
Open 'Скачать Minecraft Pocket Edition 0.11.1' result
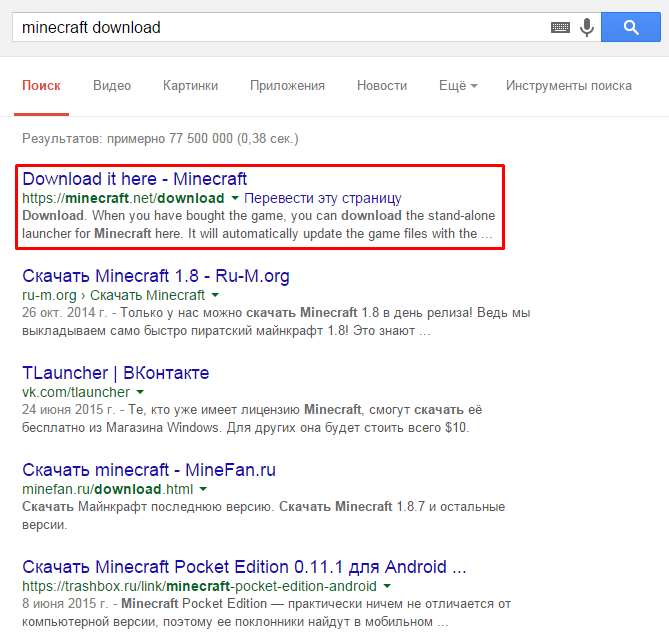[244, 567]
